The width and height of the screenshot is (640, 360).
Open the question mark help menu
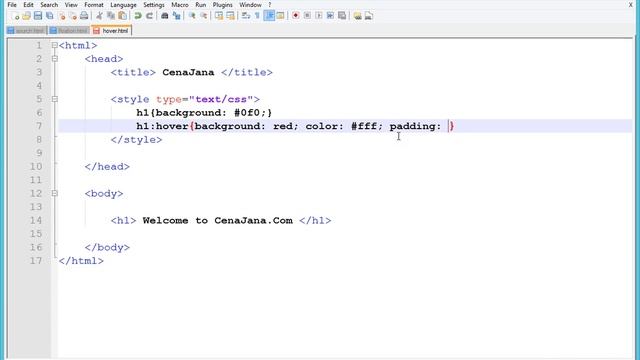[269, 5]
